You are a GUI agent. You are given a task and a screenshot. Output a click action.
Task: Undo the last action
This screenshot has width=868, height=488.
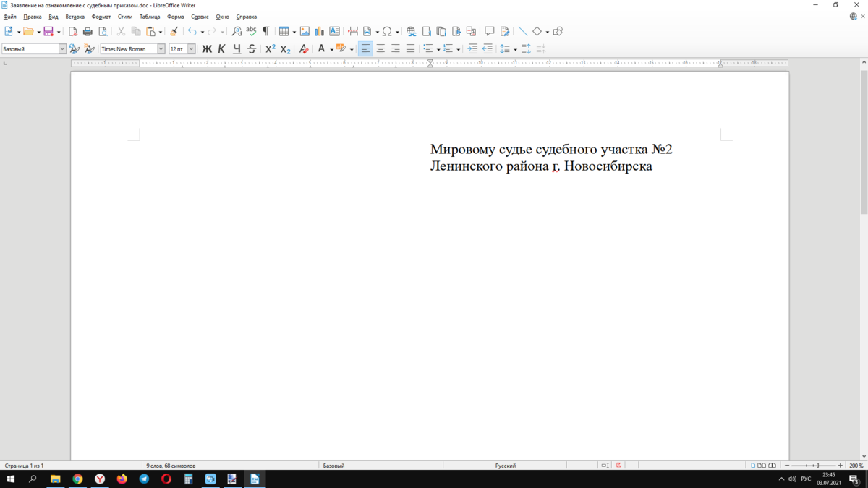(192, 31)
